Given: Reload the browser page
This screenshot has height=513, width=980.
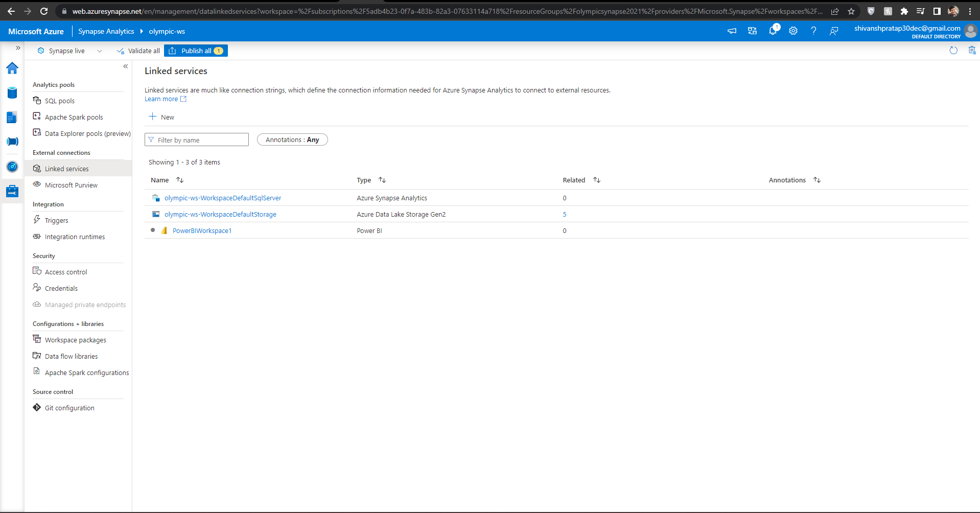Looking at the screenshot, I should (44, 11).
